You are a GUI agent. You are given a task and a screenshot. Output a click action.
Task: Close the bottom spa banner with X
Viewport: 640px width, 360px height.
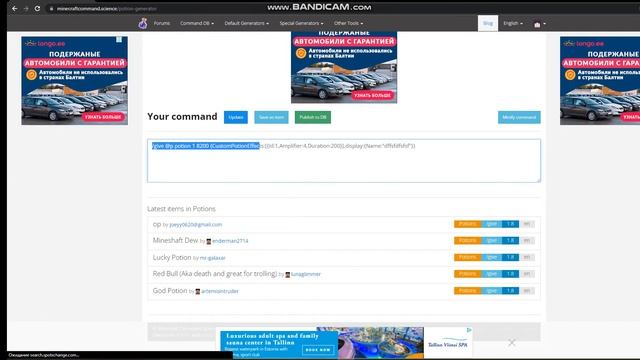[x=512, y=343]
